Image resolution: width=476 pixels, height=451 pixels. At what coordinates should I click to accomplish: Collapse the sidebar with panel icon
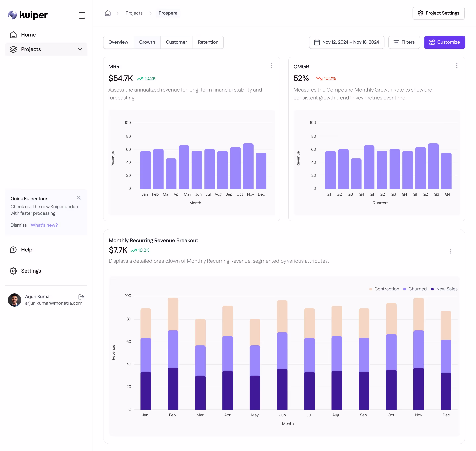click(x=82, y=15)
